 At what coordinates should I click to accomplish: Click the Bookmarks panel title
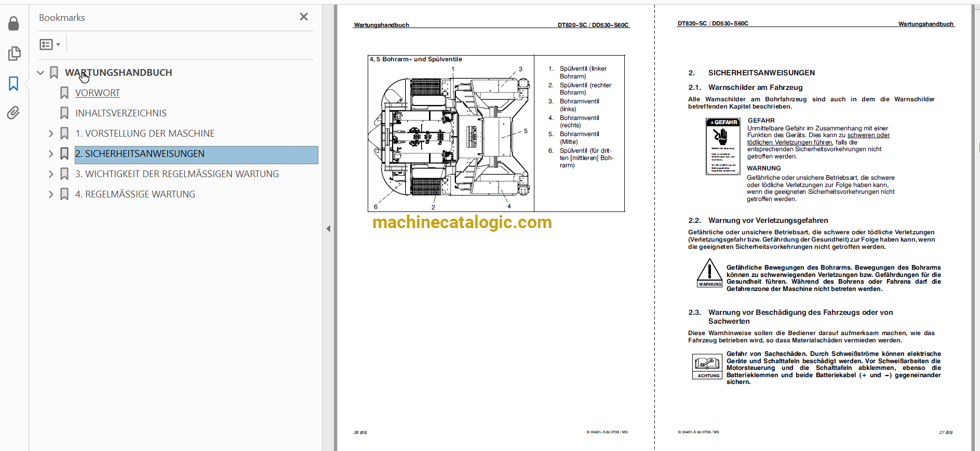[x=62, y=18]
